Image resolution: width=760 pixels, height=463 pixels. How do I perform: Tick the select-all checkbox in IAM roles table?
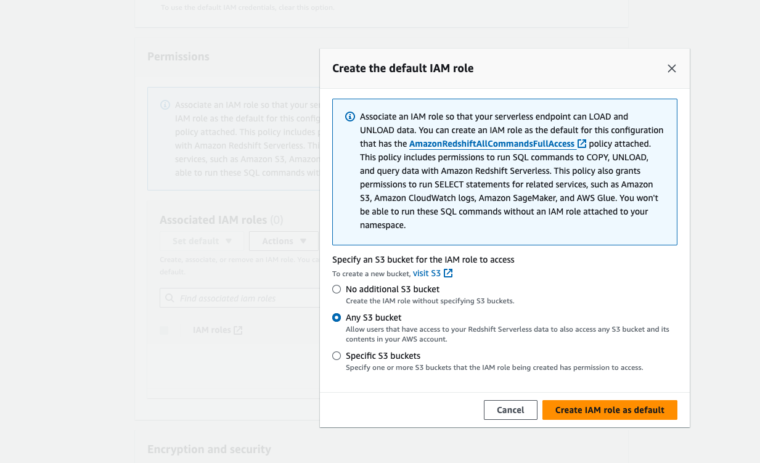click(x=165, y=330)
